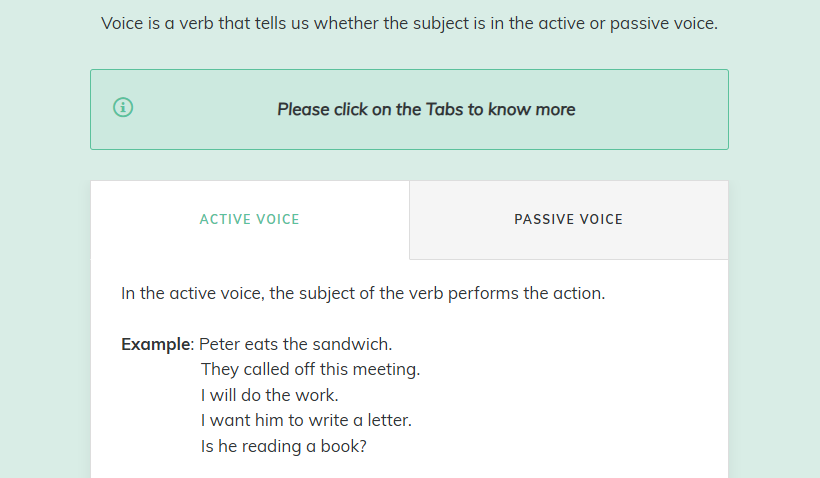Click the first word "Voice" in the top sentence
This screenshot has width=820, height=478.
point(123,23)
